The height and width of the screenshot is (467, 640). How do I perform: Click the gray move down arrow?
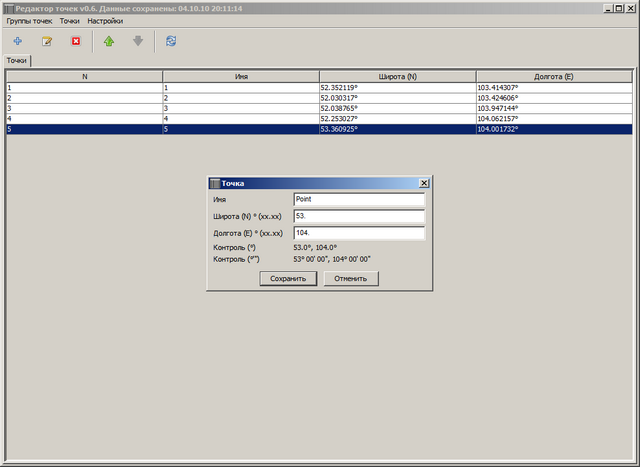point(138,41)
